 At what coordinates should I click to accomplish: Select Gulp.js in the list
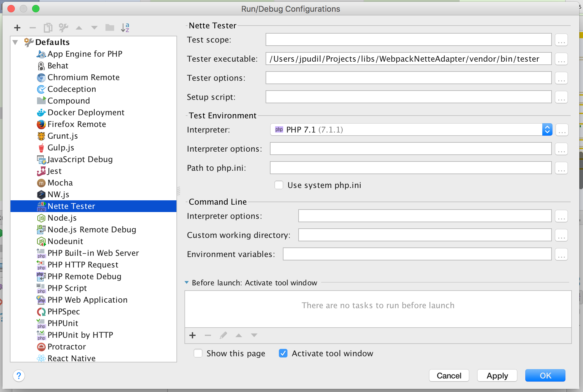pyautogui.click(x=60, y=148)
